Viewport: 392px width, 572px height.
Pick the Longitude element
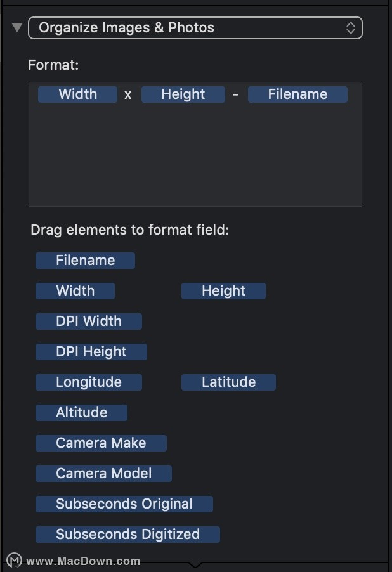click(88, 382)
